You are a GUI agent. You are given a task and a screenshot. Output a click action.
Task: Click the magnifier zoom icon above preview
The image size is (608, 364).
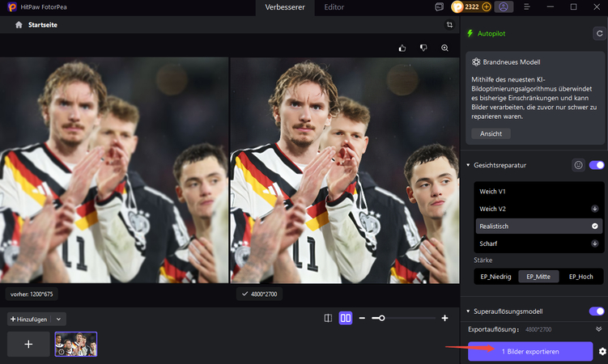(444, 48)
